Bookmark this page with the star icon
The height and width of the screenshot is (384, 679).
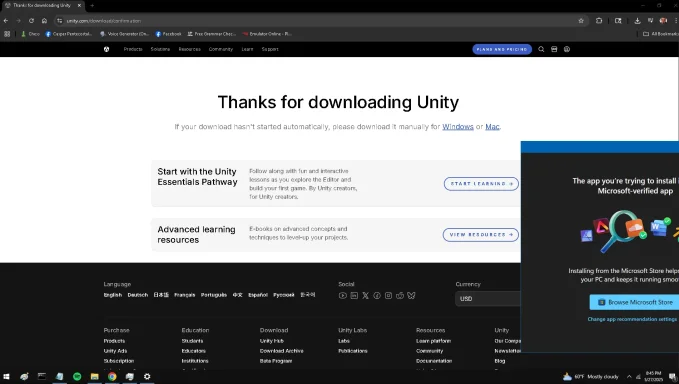581,21
